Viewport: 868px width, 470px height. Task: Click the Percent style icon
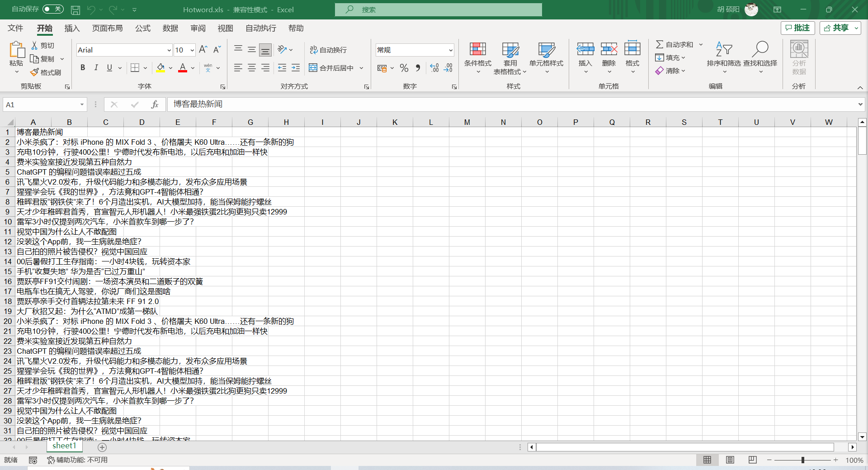coord(404,68)
